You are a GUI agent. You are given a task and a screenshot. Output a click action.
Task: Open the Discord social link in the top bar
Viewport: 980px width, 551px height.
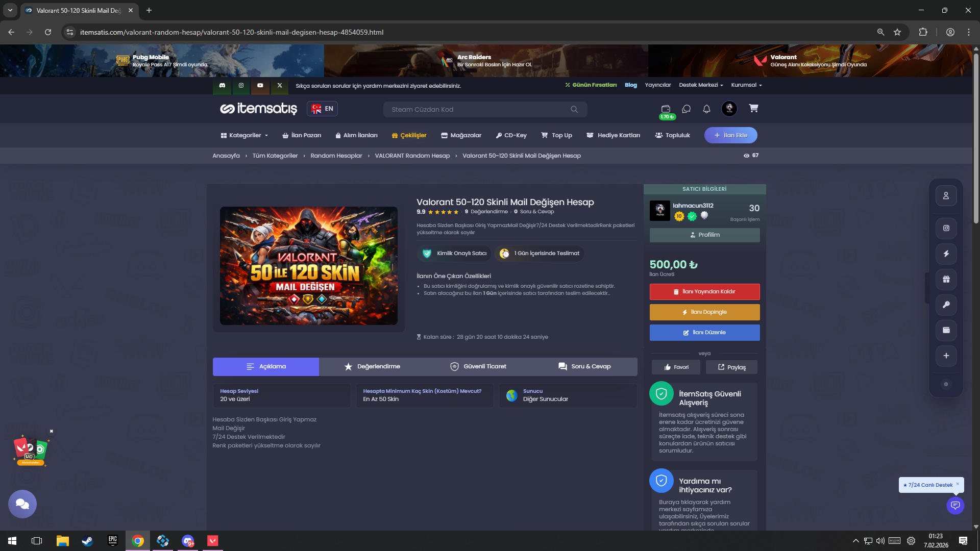pos(222,86)
